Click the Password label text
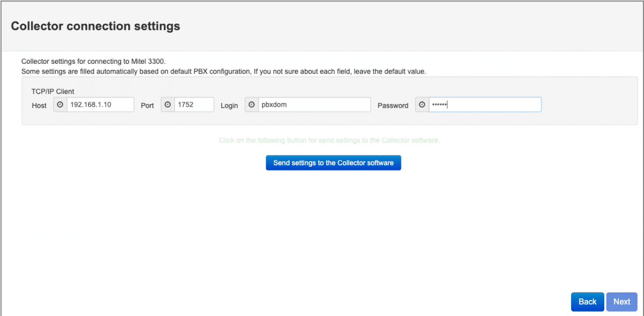Screen dimensions: 644x316 tap(393, 106)
